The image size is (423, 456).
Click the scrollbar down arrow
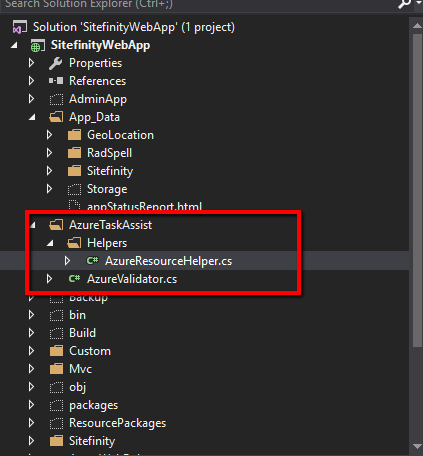417,446
